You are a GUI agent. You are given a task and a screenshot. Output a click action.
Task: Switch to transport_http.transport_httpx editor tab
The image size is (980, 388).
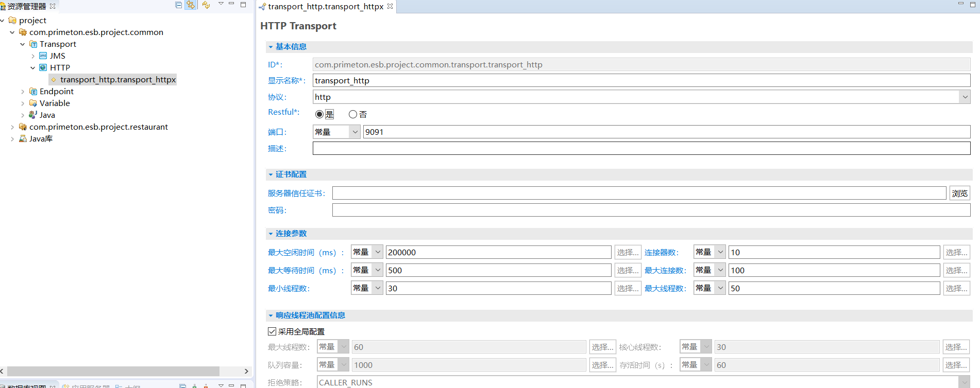point(325,7)
